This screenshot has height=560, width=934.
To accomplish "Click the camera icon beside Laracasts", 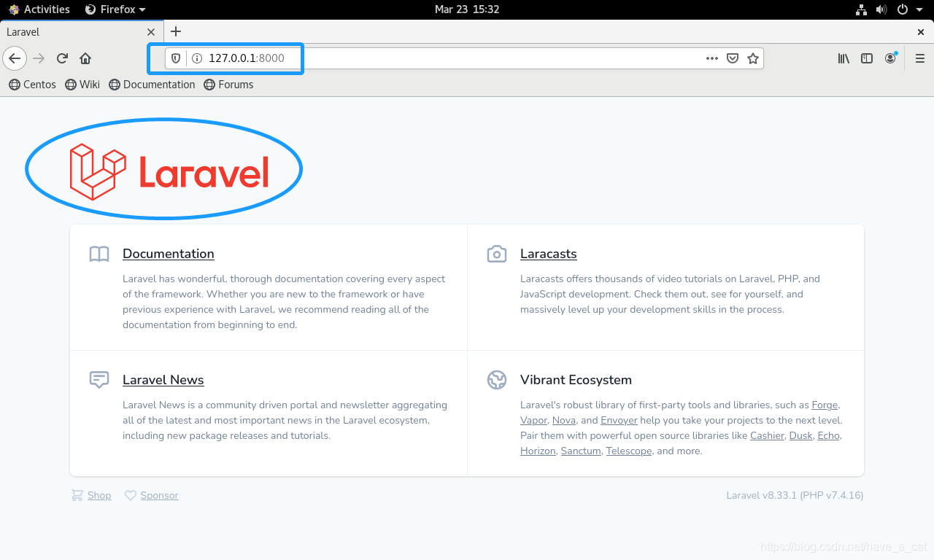I will [x=497, y=254].
